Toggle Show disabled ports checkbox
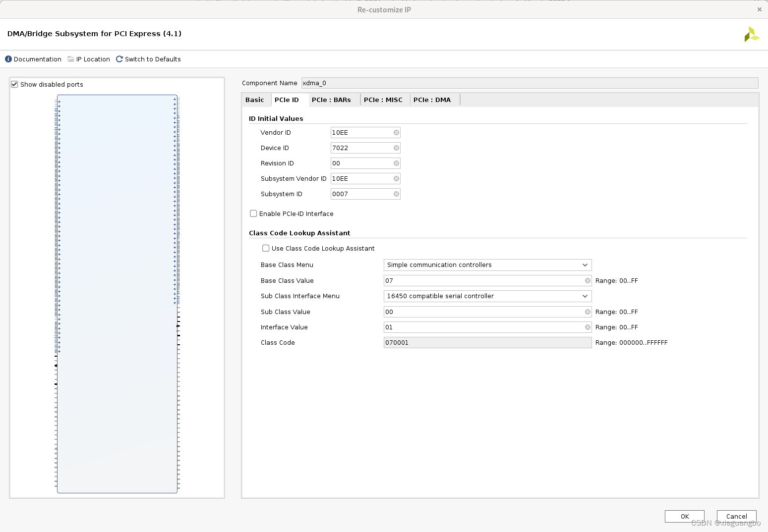 tap(14, 84)
